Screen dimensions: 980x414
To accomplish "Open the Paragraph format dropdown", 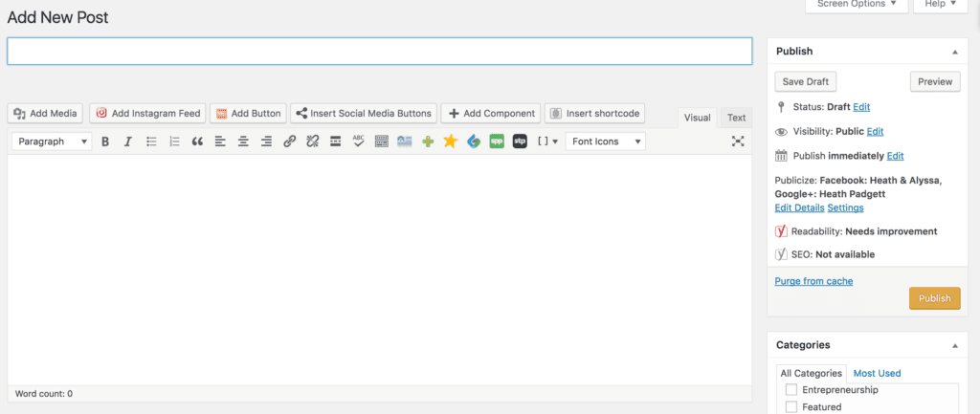I will pyautogui.click(x=52, y=142).
